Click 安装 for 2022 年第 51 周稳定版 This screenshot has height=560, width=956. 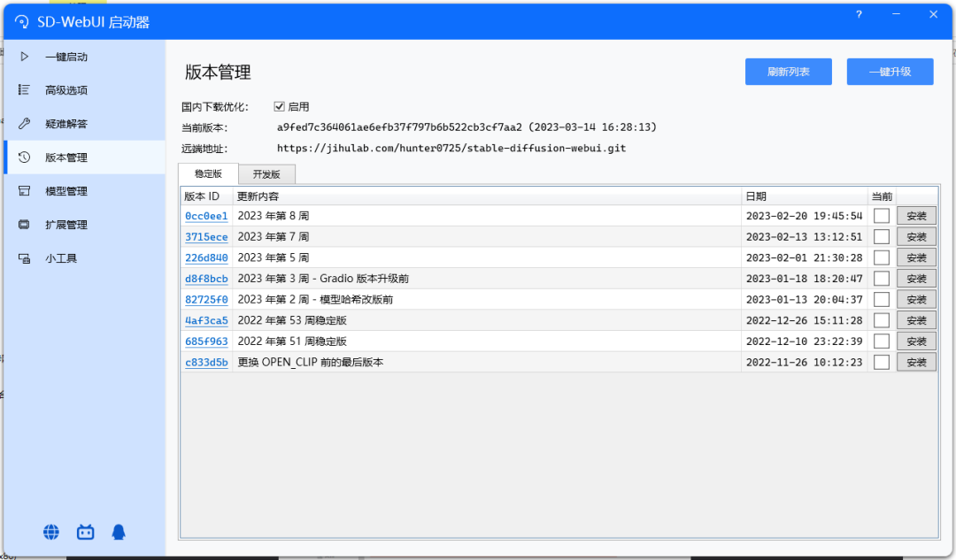coord(916,341)
